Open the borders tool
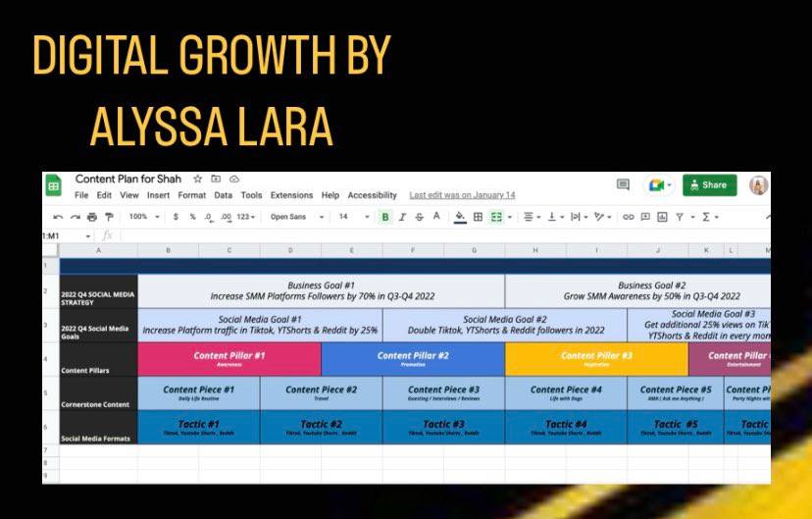This screenshot has width=812, height=519. (x=478, y=217)
